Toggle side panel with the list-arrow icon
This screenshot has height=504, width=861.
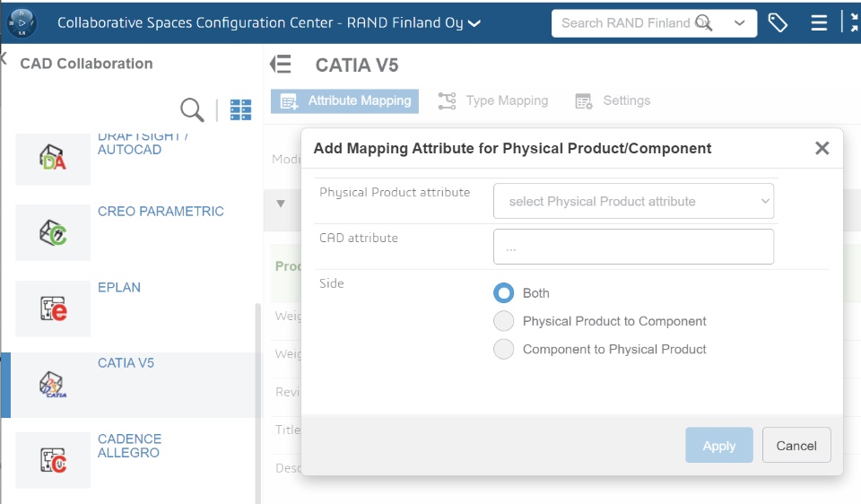[281, 65]
